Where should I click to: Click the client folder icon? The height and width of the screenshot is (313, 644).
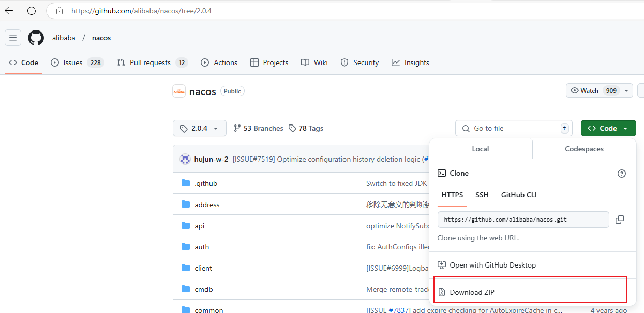click(186, 268)
